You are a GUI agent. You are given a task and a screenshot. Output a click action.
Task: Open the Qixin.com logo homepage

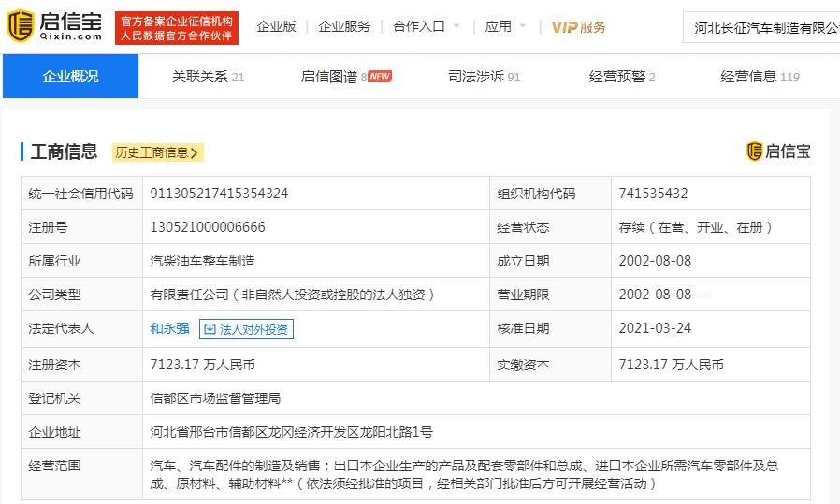(x=53, y=27)
